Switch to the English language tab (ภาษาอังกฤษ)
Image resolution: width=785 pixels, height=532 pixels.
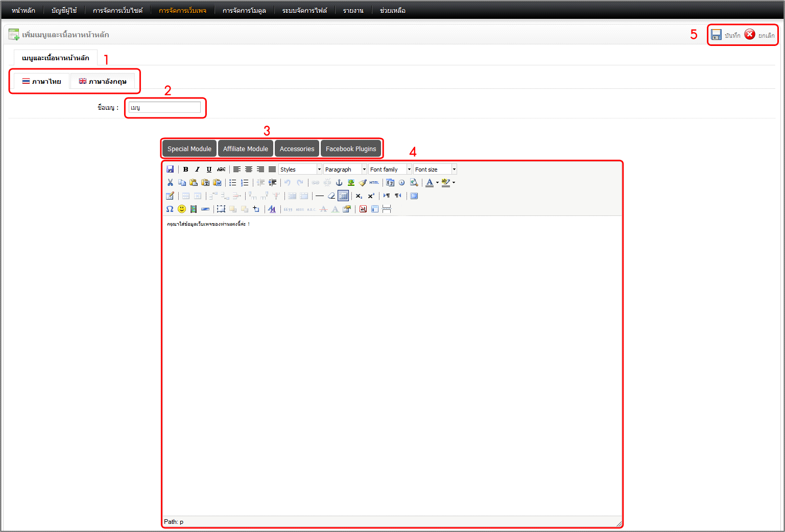[102, 81]
